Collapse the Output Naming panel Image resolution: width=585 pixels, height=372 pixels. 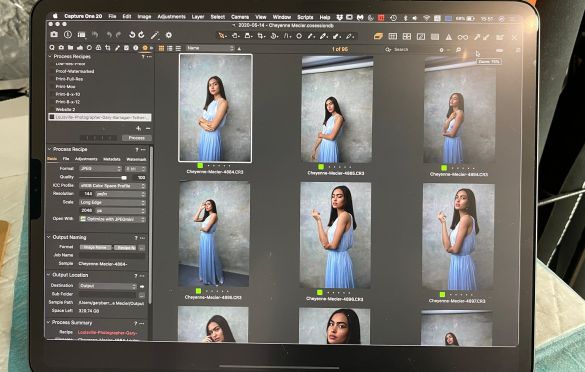49,237
